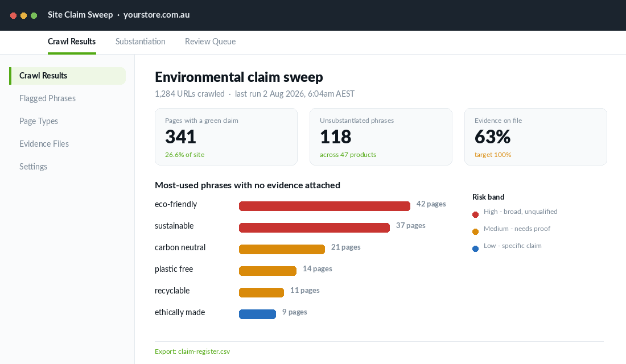Click the red High risk legend dot
The width and height of the screenshot is (626, 364).
[x=476, y=215]
